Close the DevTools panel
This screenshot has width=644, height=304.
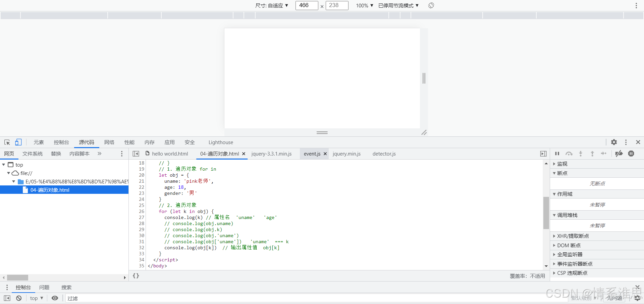638,142
